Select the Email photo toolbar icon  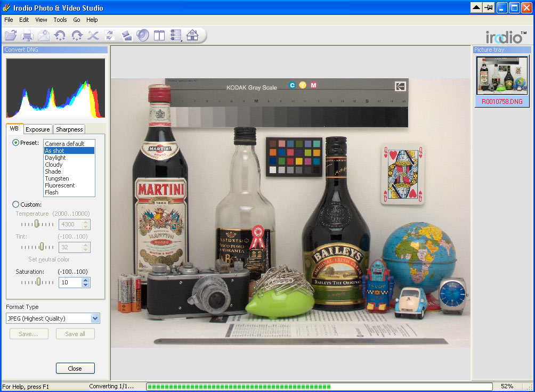pyautogui.click(x=43, y=36)
